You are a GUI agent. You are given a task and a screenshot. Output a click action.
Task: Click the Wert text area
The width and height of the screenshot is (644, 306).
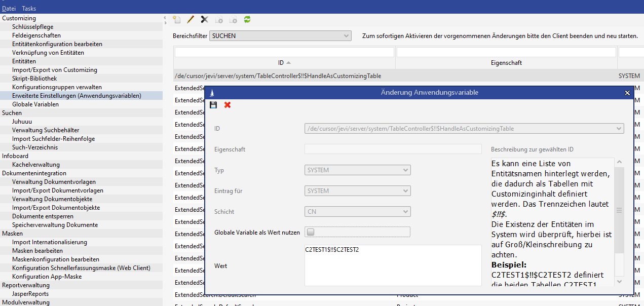(393, 266)
